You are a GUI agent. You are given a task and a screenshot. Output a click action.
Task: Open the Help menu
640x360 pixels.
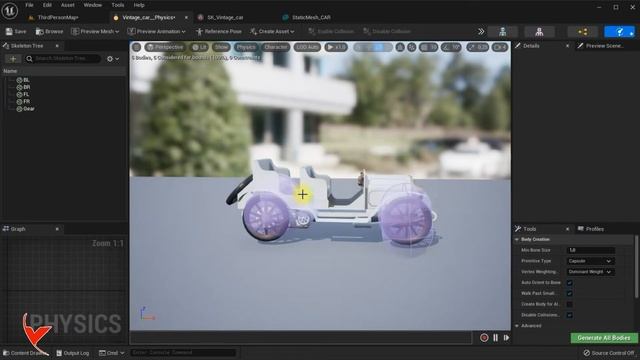(x=139, y=5)
